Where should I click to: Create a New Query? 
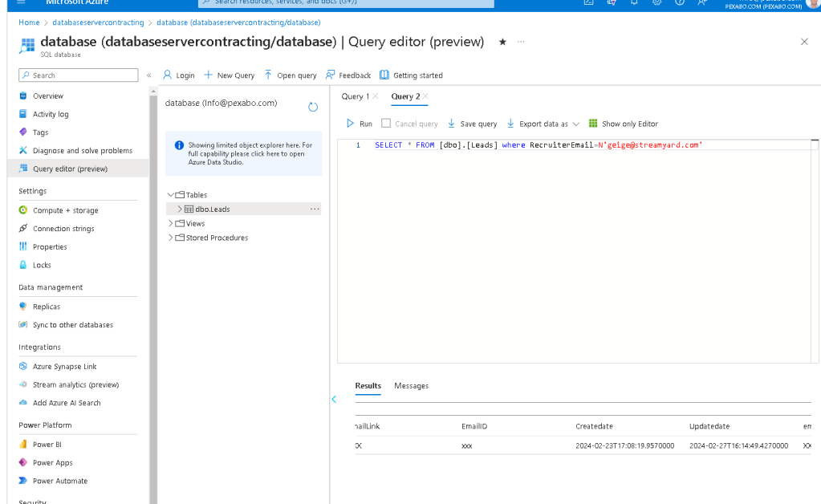(230, 75)
